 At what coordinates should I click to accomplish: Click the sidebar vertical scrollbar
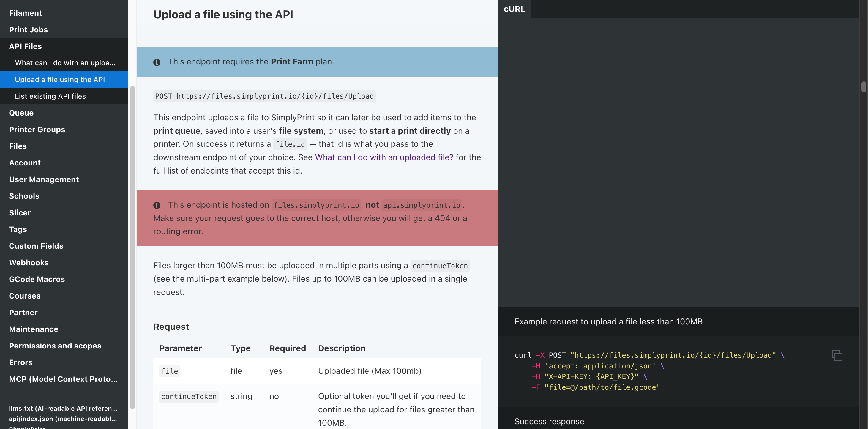pos(132,247)
